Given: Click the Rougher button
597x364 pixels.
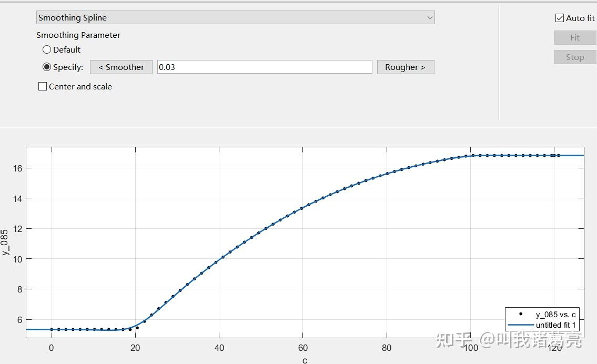Looking at the screenshot, I should [405, 67].
